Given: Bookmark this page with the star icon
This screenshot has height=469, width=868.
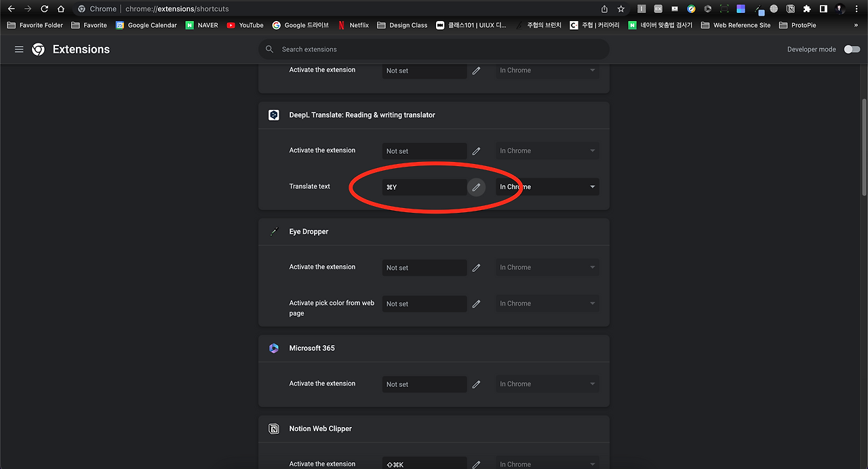Looking at the screenshot, I should 621,9.
